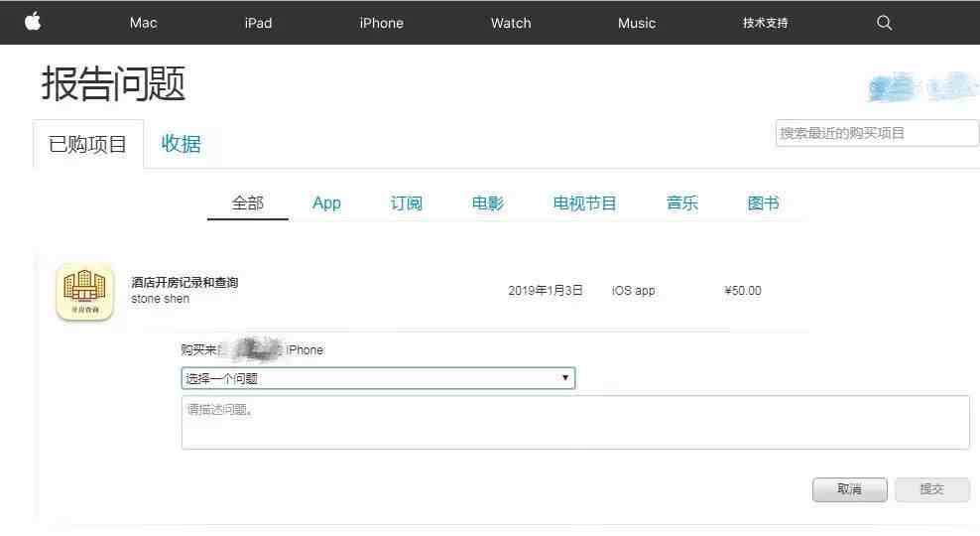Click the Apple logo icon
The height and width of the screenshot is (536, 980).
click(x=33, y=21)
